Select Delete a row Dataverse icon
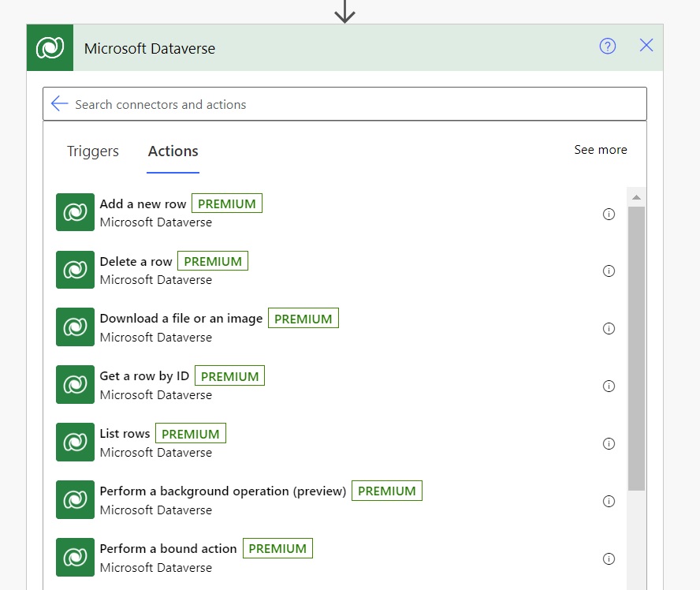Viewport: 700px width, 590px height. pos(75,270)
